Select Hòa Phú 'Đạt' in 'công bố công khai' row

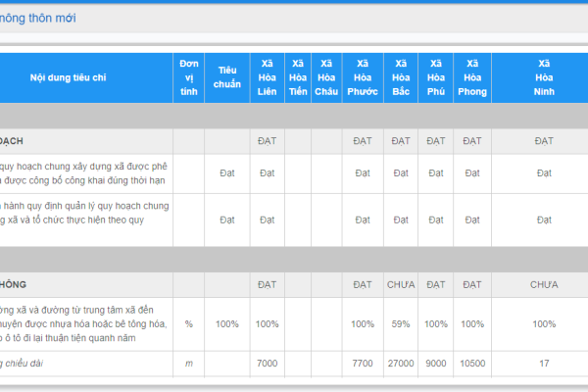point(436,173)
